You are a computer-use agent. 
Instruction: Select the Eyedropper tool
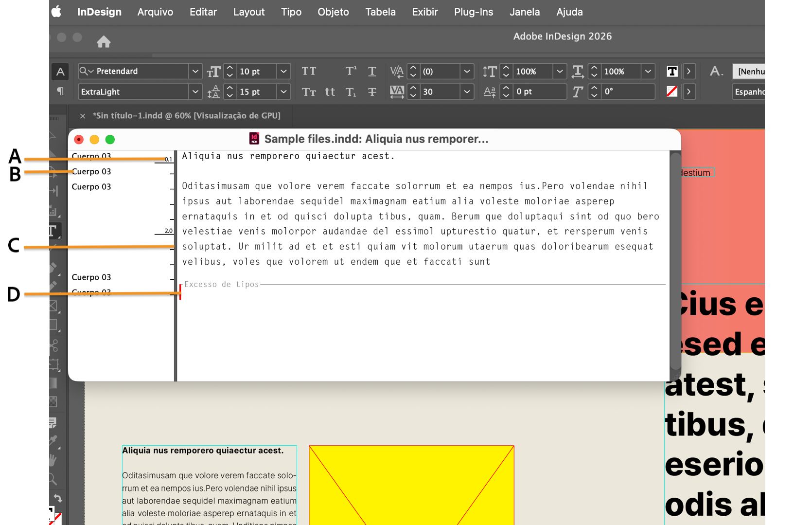[53, 441]
